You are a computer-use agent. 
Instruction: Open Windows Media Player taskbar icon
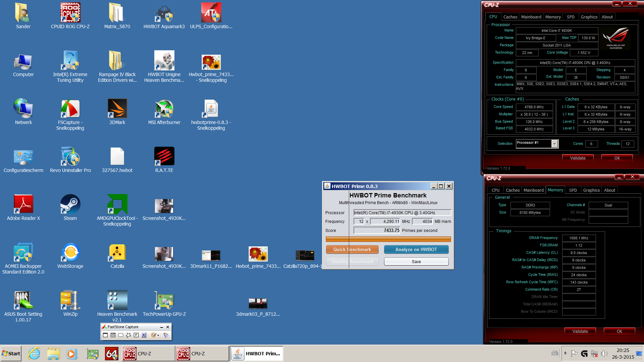pyautogui.click(x=71, y=354)
